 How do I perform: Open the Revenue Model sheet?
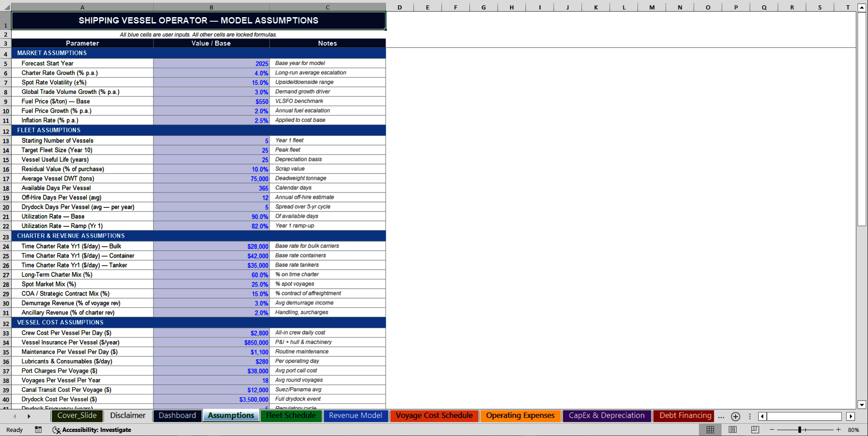tap(355, 415)
